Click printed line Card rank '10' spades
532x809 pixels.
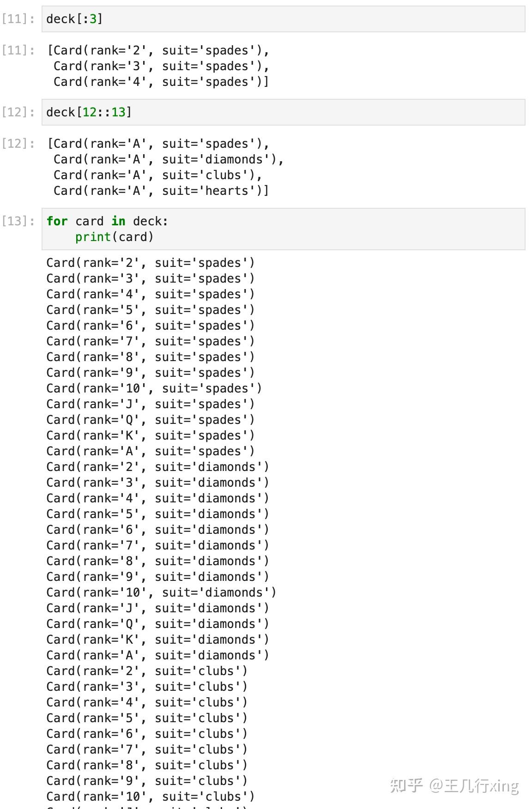point(154,388)
